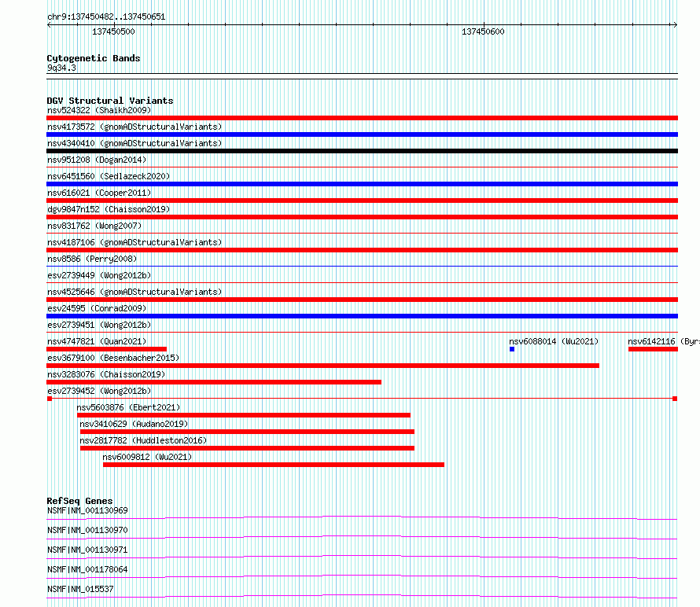Image resolution: width=700 pixels, height=607 pixels.
Task: Select short red bar under nsv4747821
Action: click(107, 349)
